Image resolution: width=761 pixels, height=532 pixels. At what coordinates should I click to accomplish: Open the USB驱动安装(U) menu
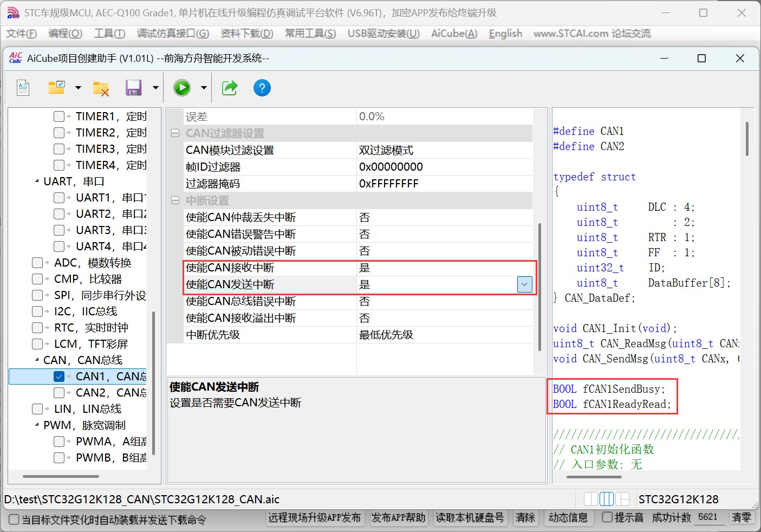pos(383,34)
